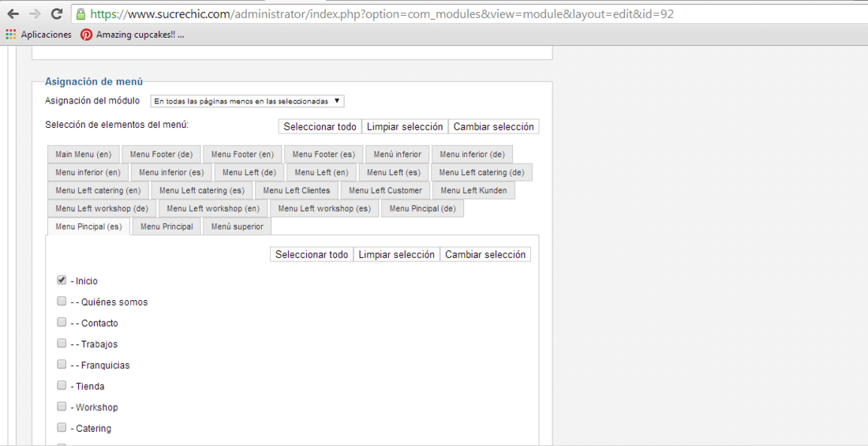
Task: Click the Selección de elementos del menú label
Action: pyautogui.click(x=117, y=124)
